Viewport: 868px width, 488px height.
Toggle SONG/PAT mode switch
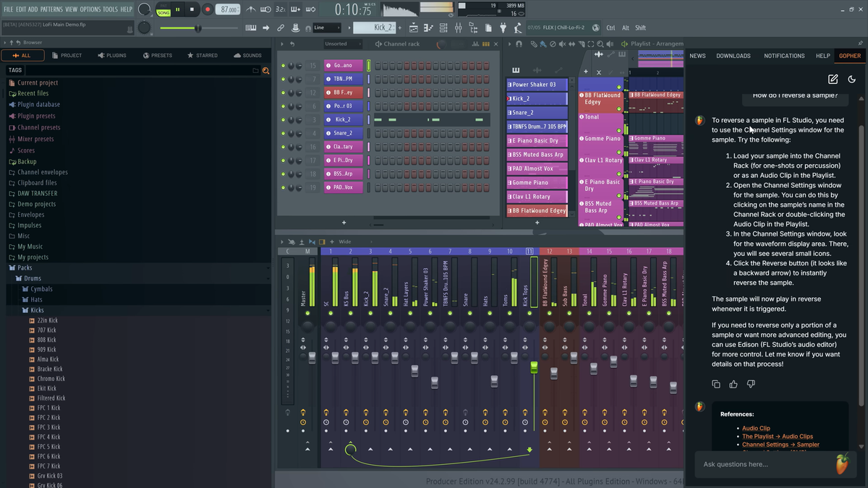[163, 9]
